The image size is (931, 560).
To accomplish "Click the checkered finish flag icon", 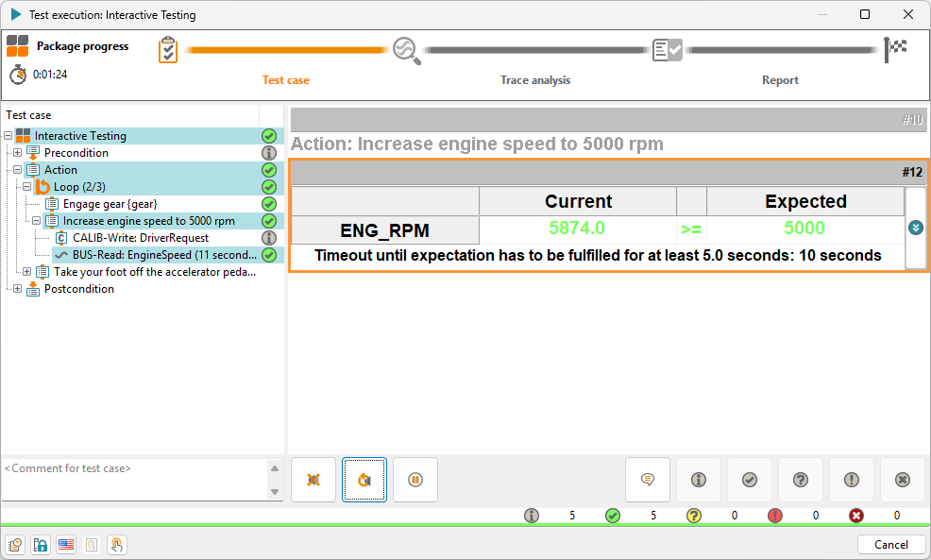I will [895, 50].
